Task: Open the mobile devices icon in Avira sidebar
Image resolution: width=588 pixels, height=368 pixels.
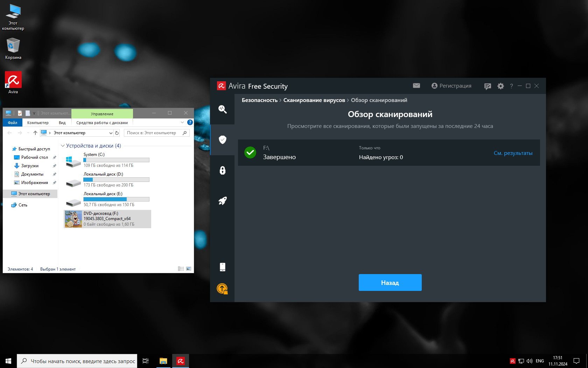Action: pos(222,267)
